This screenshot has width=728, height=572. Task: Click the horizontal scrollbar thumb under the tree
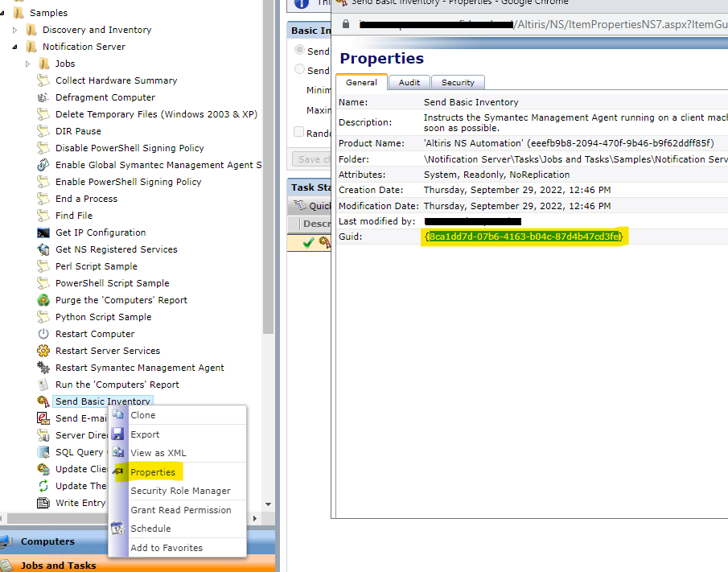click(x=56, y=517)
